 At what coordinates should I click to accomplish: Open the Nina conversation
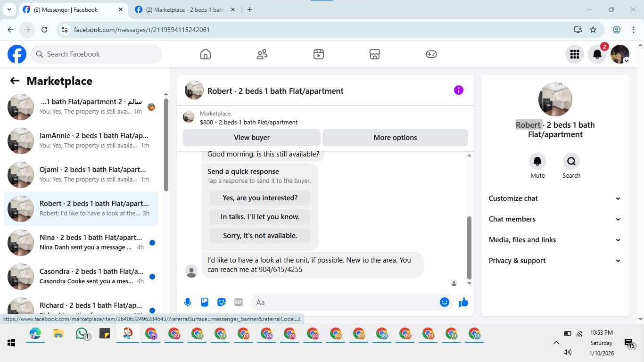(x=81, y=243)
